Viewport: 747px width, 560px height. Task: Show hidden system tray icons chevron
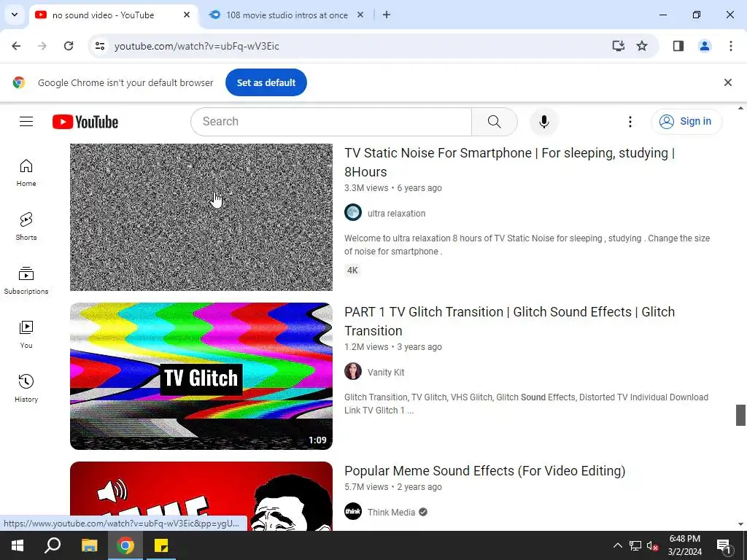[x=617, y=545]
